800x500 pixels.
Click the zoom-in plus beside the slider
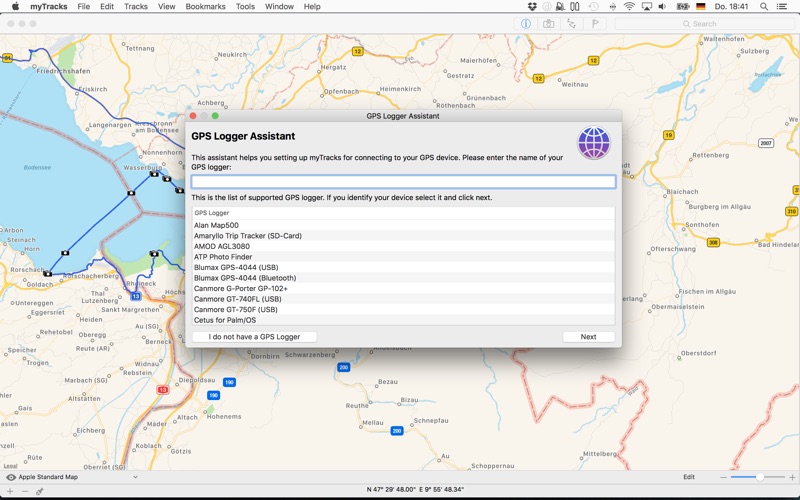[x=792, y=477]
